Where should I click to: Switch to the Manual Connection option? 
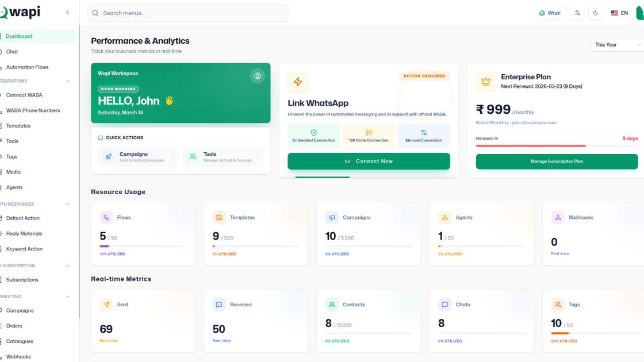[x=424, y=136]
